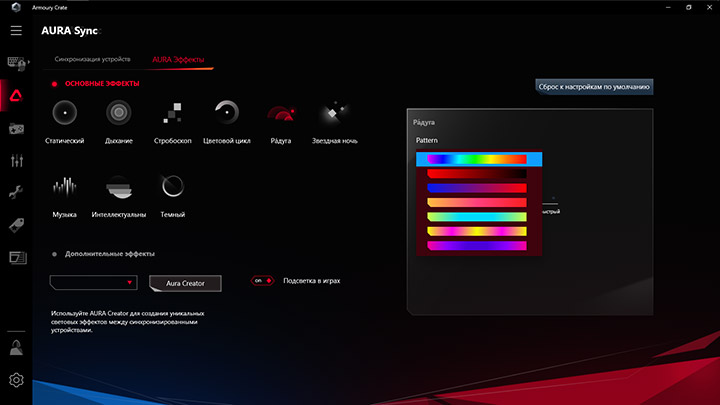Minimize the Armoury Crate window
Image resolution: width=720 pixels, height=405 pixels.
click(x=668, y=7)
